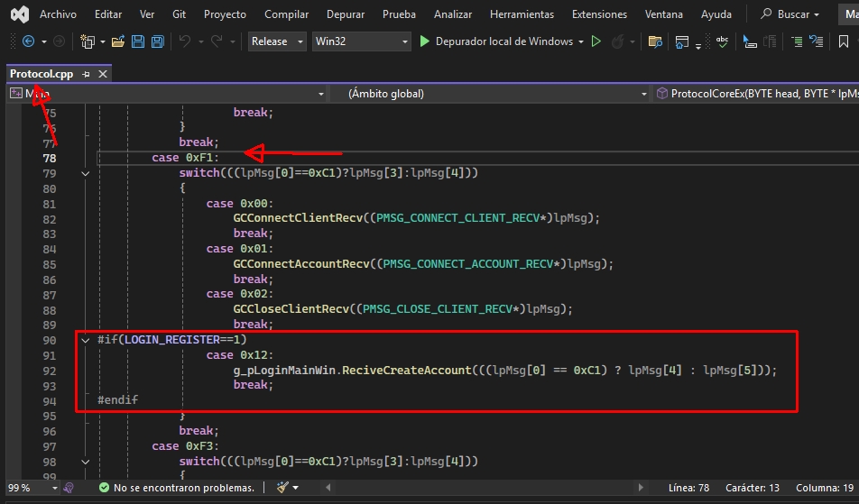Open the Prueba menu

pyautogui.click(x=399, y=14)
